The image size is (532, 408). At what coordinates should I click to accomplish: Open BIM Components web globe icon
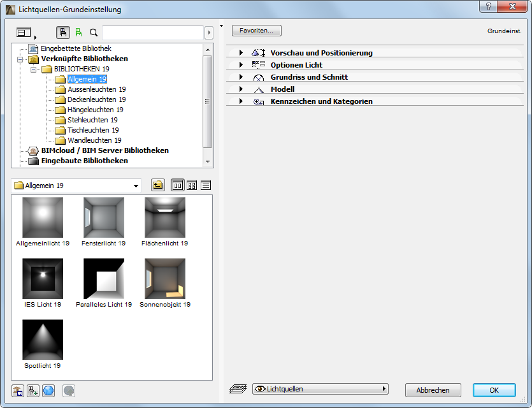click(x=48, y=391)
